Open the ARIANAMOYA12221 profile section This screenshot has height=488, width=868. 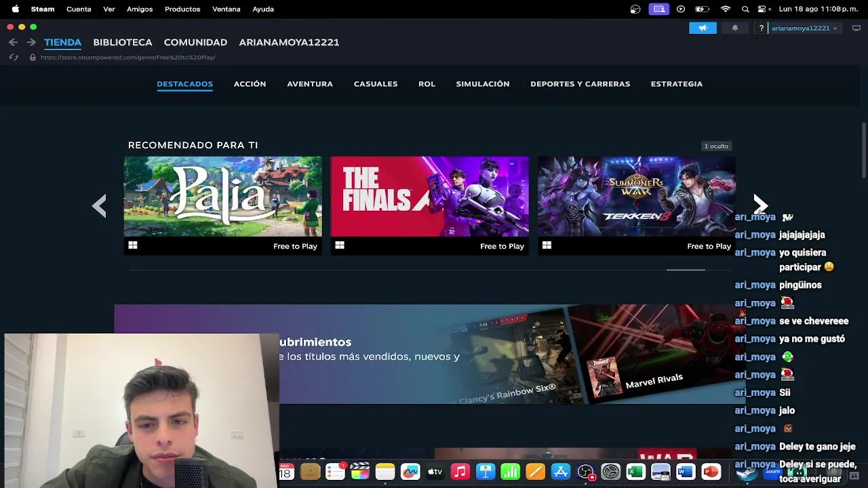289,42
